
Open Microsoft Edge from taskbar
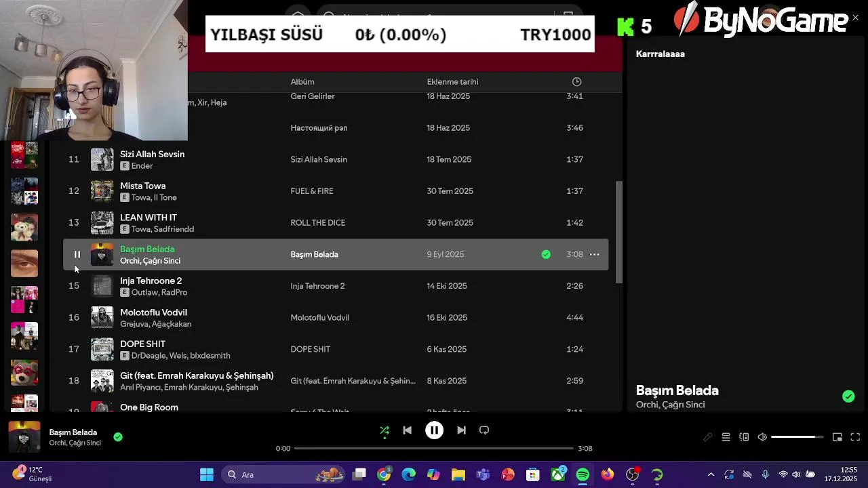tap(409, 474)
